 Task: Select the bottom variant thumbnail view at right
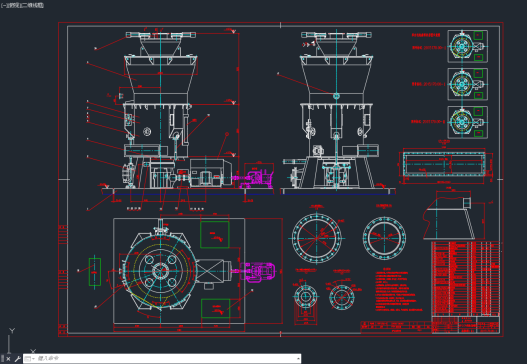tap(468, 122)
